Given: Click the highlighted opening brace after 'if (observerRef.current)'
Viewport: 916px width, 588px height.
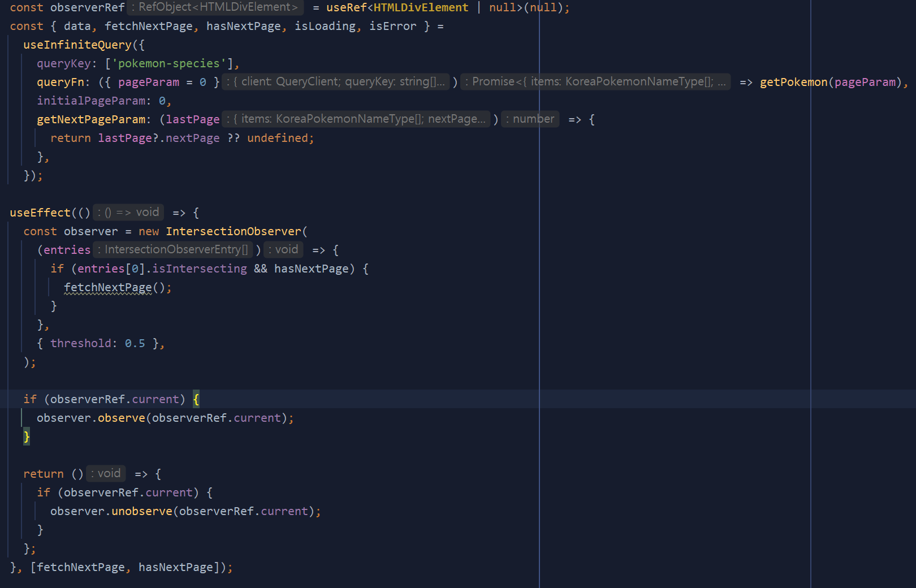Looking at the screenshot, I should click(196, 399).
